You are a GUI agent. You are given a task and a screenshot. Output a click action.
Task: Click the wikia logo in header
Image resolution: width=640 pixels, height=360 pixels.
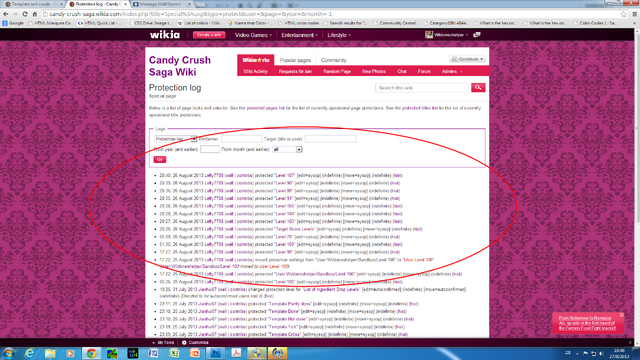tap(164, 35)
